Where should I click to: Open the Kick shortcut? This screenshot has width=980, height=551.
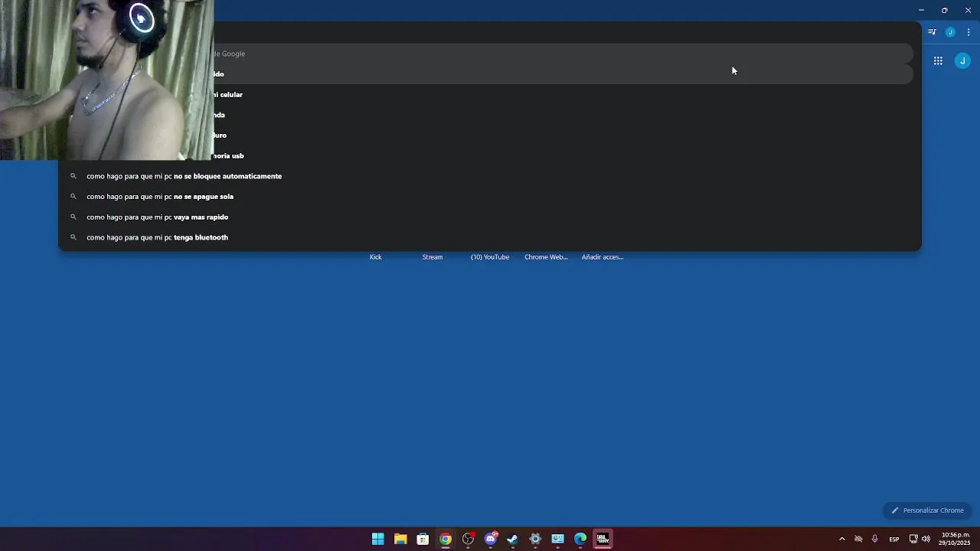(375, 257)
